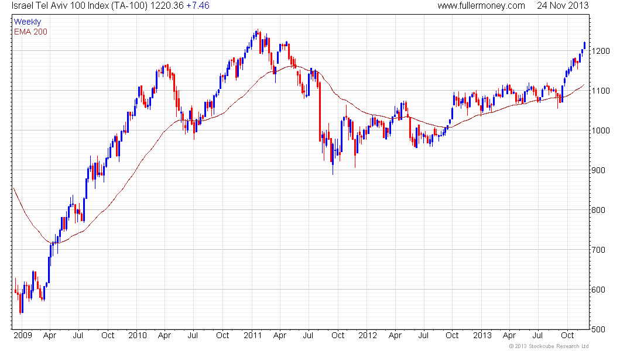Click the index value 1220.36
644x351 pixels.
point(167,6)
